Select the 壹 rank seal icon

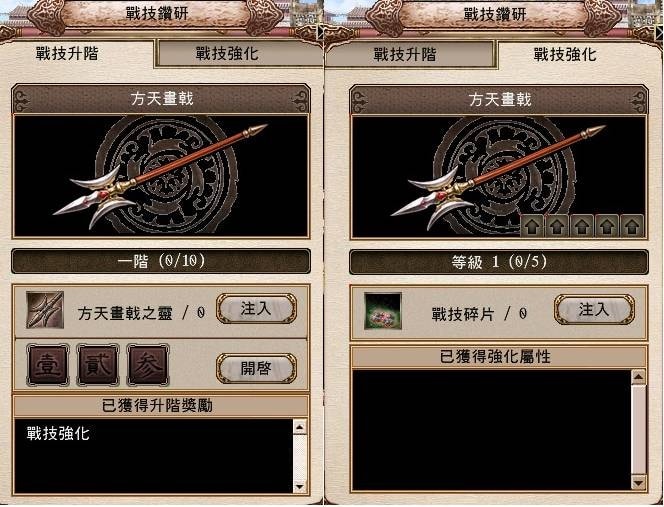point(48,365)
